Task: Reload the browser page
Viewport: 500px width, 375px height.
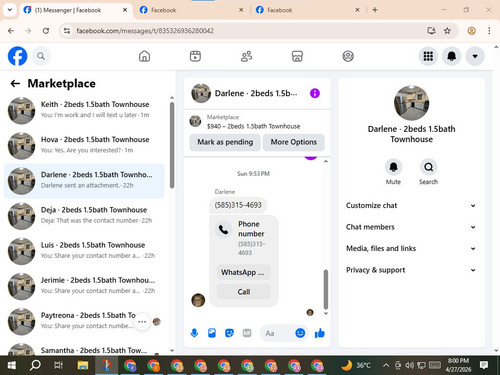Action: click(x=46, y=31)
